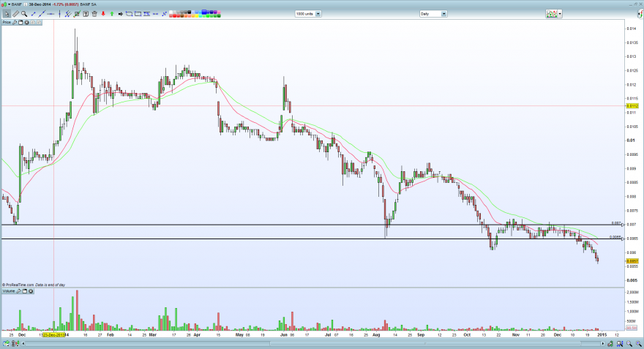Pick the pink color swatch
The image size is (644, 349).
click(219, 12)
